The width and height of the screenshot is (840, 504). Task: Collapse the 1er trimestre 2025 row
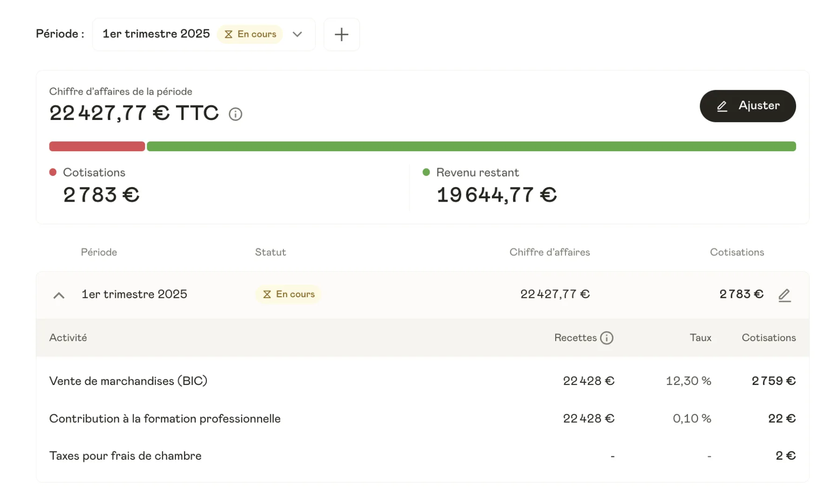tap(59, 295)
